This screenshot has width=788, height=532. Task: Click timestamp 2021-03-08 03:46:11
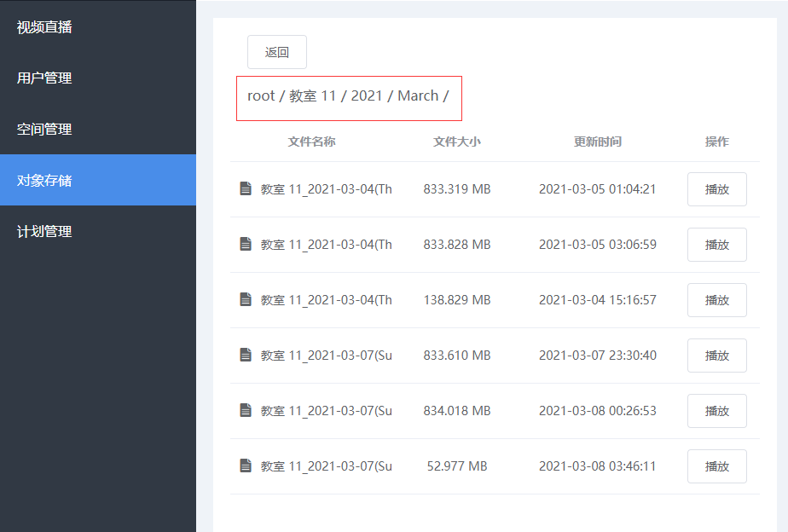pyautogui.click(x=598, y=466)
